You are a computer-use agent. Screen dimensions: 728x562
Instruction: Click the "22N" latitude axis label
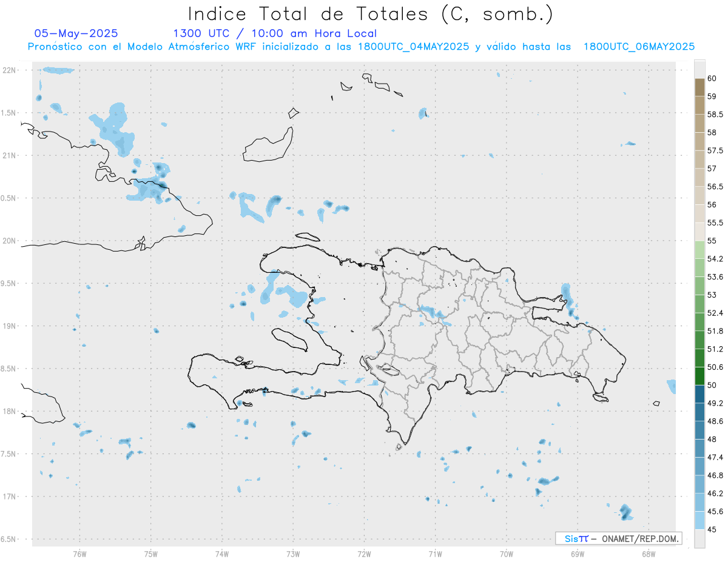coord(9,70)
